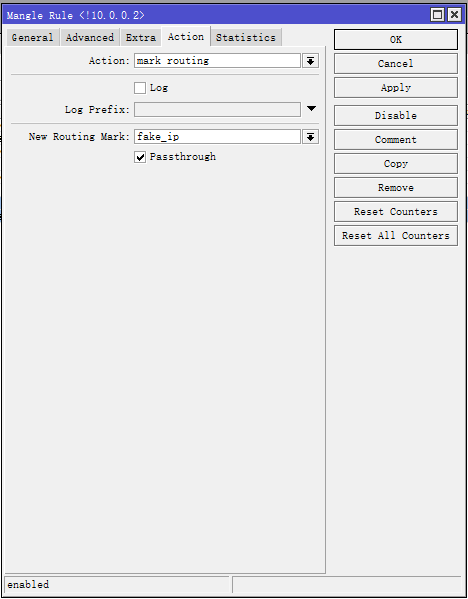Viewport: 468px width, 599px height.
Task: Expand the Action dropdown arrow
Action: pyautogui.click(x=310, y=61)
